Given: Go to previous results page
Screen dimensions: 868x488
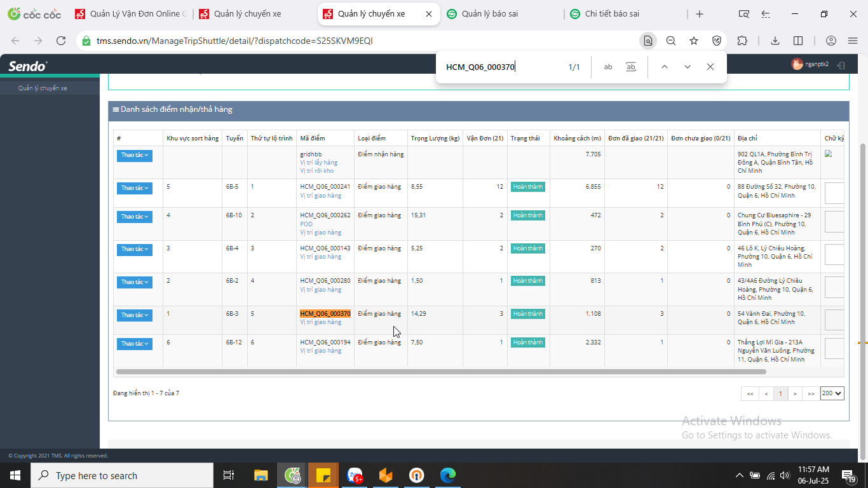Looking at the screenshot, I should tap(766, 394).
